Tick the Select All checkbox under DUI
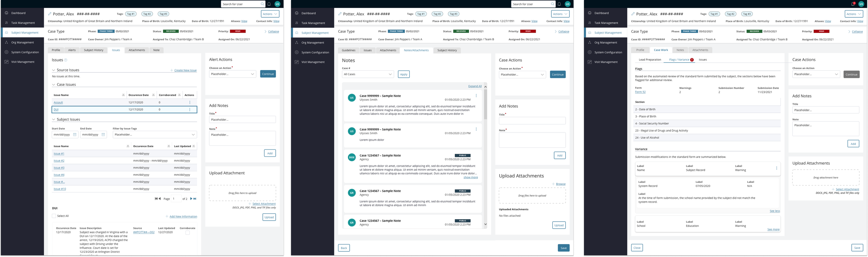 tap(54, 216)
